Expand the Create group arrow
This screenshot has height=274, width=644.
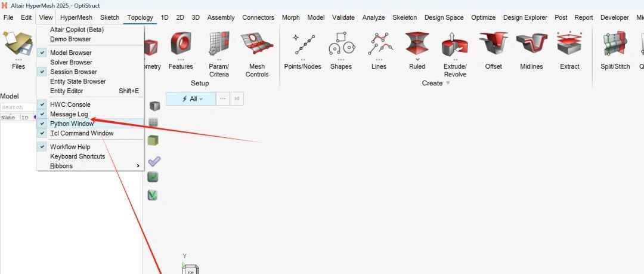[x=448, y=83]
